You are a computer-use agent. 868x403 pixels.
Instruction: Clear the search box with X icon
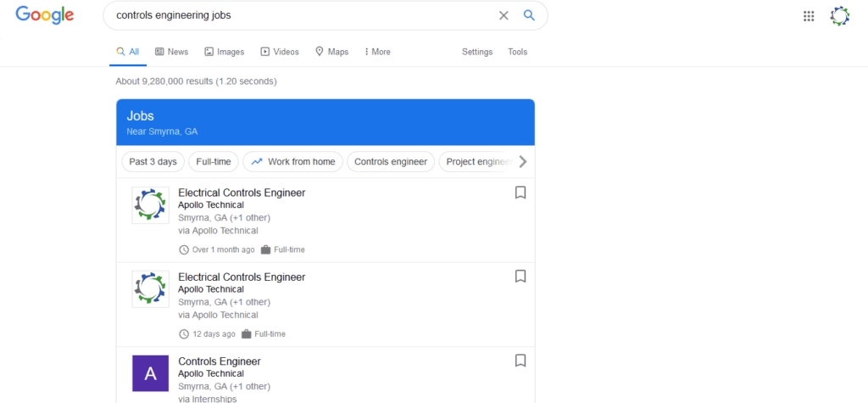tap(504, 15)
